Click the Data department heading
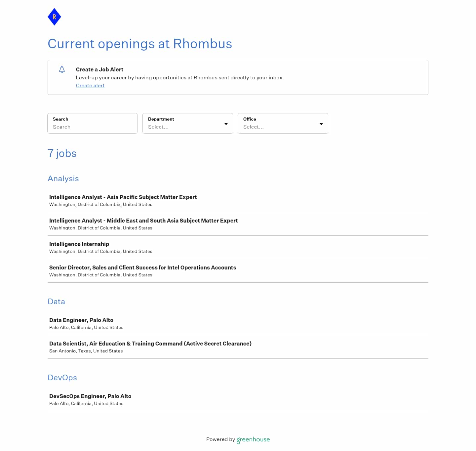Screen dimensions: 476x451 56,302
